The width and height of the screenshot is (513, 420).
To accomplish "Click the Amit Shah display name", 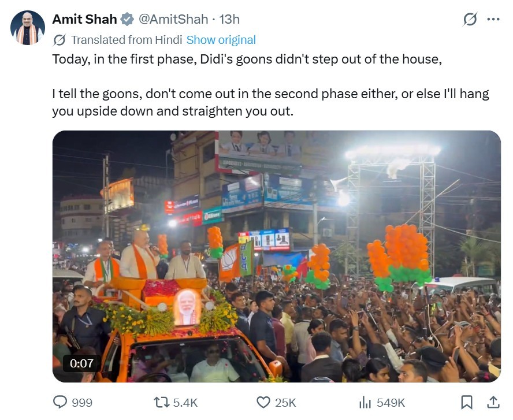I will pyautogui.click(x=84, y=19).
